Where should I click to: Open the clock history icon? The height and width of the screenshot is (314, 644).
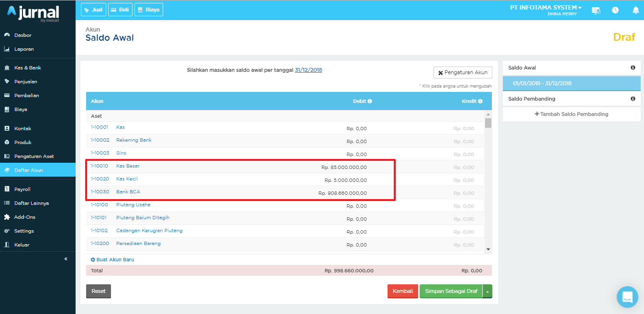tap(615, 10)
